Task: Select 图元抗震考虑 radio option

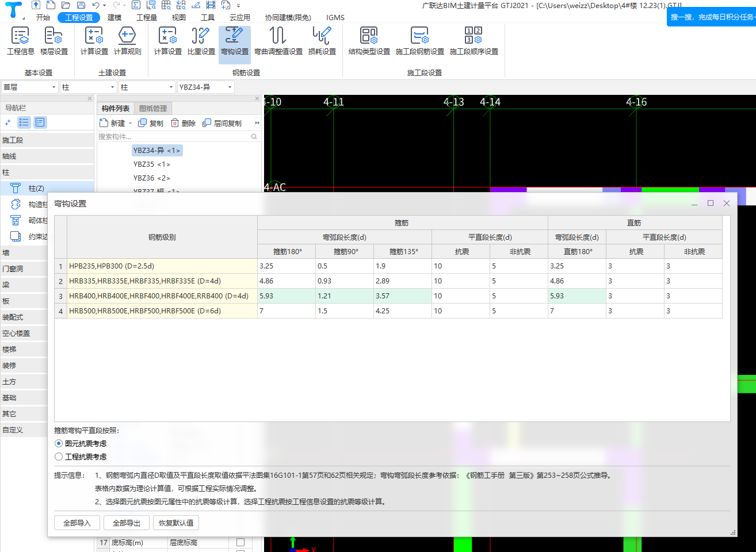Action: [x=59, y=443]
